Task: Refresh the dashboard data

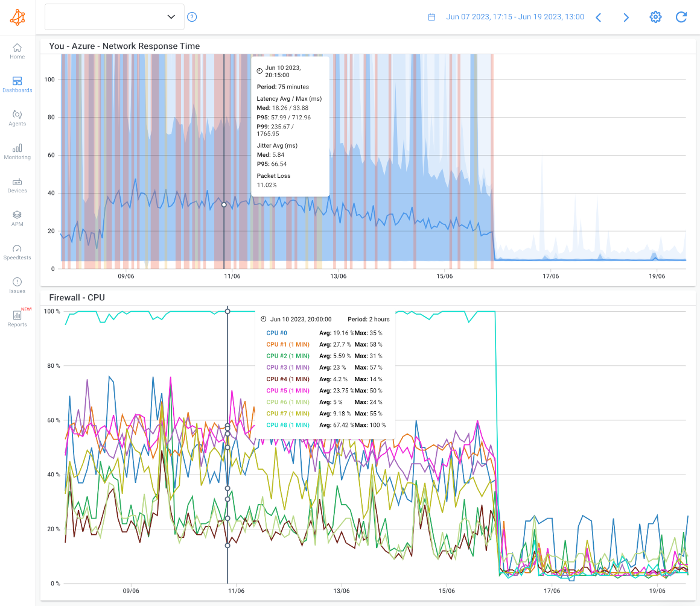Action: point(681,17)
